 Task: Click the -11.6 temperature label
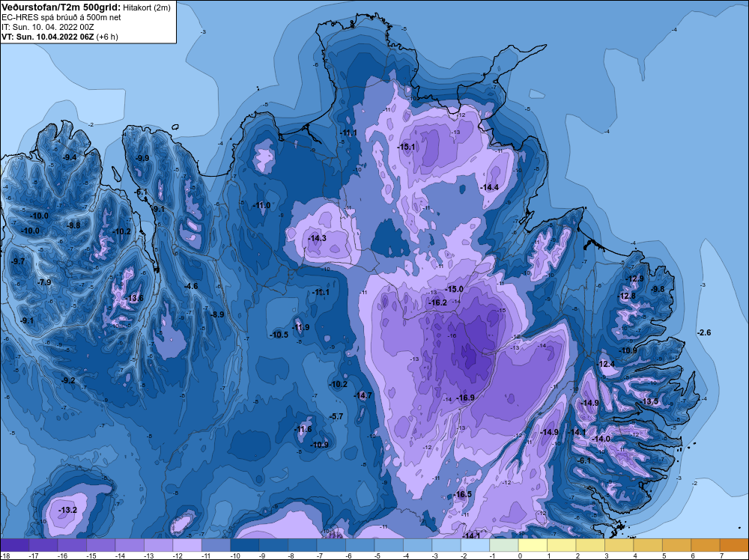[303, 430]
